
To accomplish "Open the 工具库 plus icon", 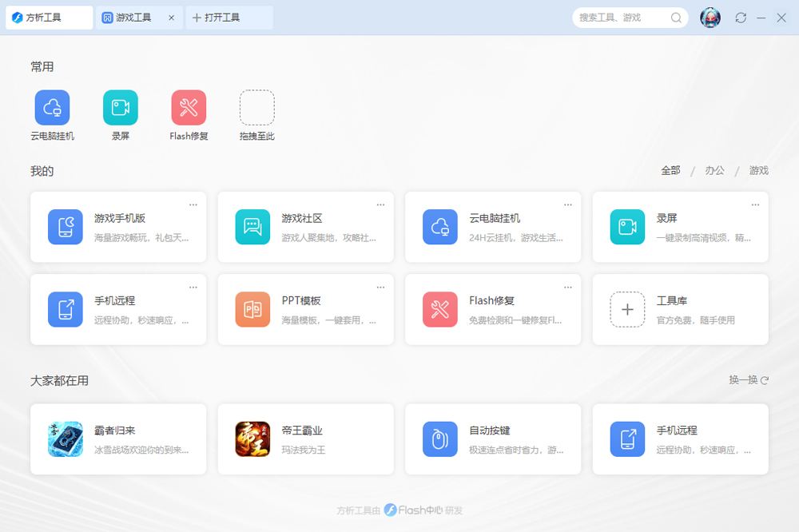I will click(x=627, y=309).
